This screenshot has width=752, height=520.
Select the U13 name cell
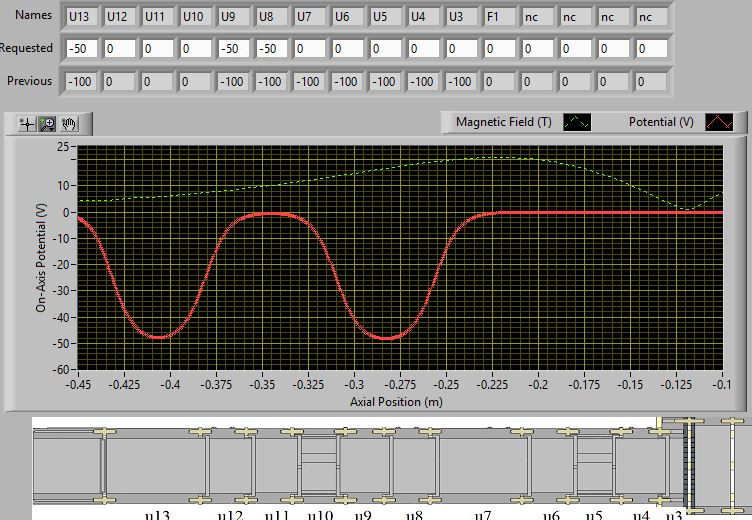(x=82, y=17)
